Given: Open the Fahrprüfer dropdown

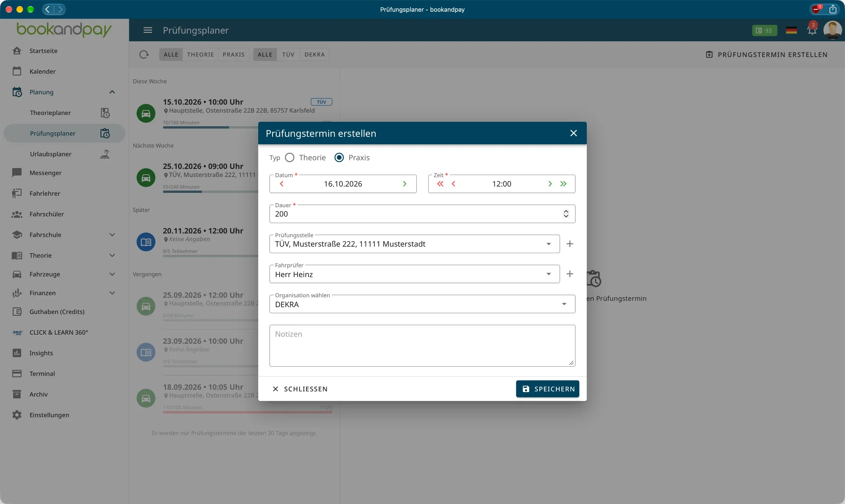Looking at the screenshot, I should coord(414,274).
